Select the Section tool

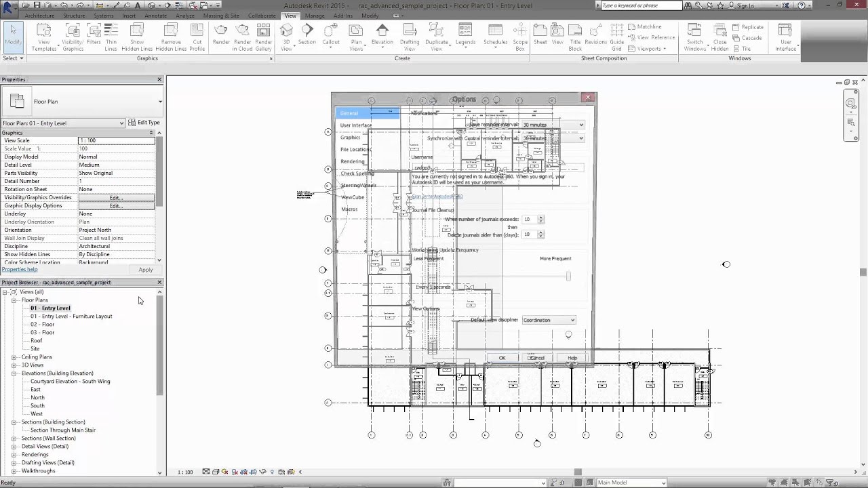[307, 35]
